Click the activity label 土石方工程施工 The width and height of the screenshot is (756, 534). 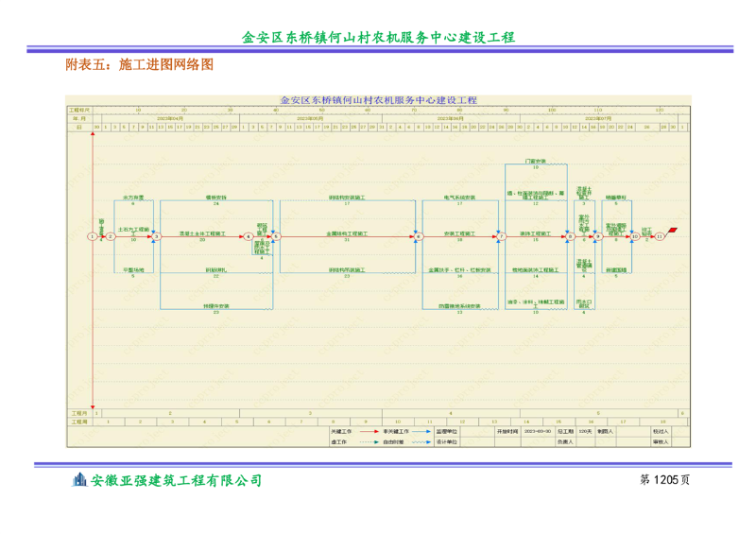click(x=133, y=230)
